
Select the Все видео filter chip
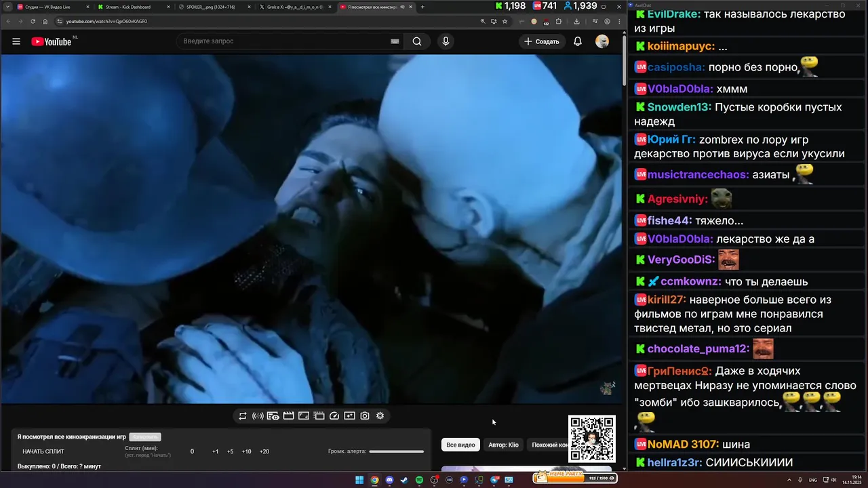[460, 445]
